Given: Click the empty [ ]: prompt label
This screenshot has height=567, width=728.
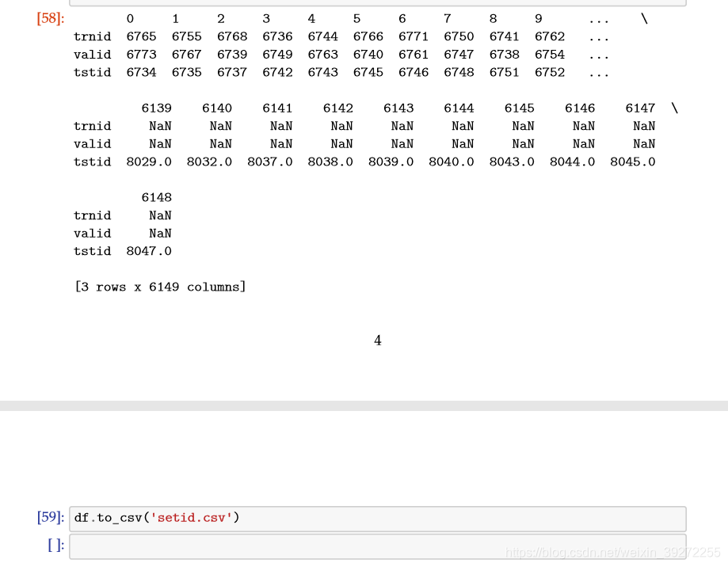Looking at the screenshot, I should 55,545.
